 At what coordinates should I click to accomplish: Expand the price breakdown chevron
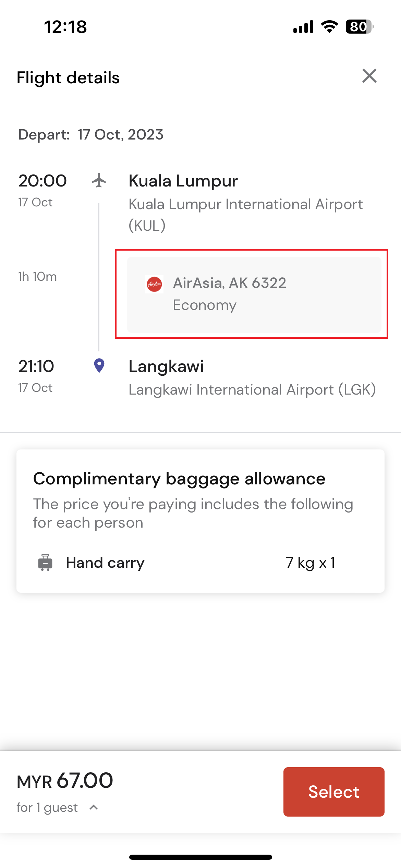tap(94, 807)
